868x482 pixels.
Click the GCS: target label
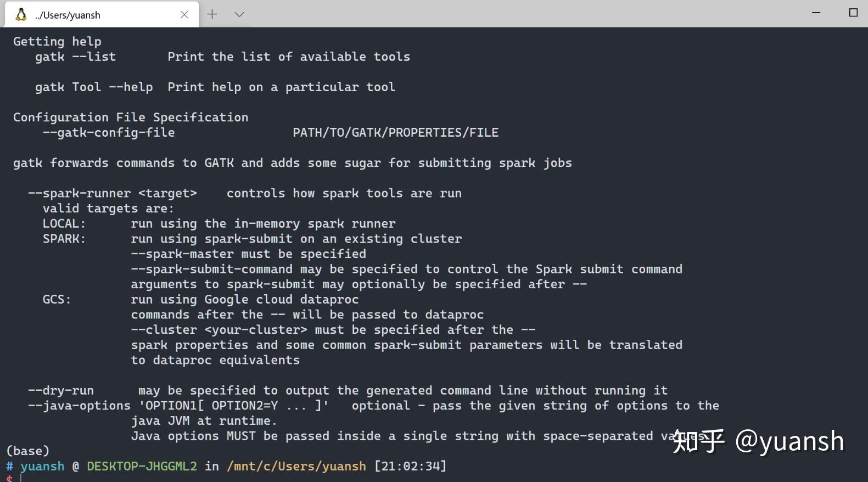pos(57,300)
